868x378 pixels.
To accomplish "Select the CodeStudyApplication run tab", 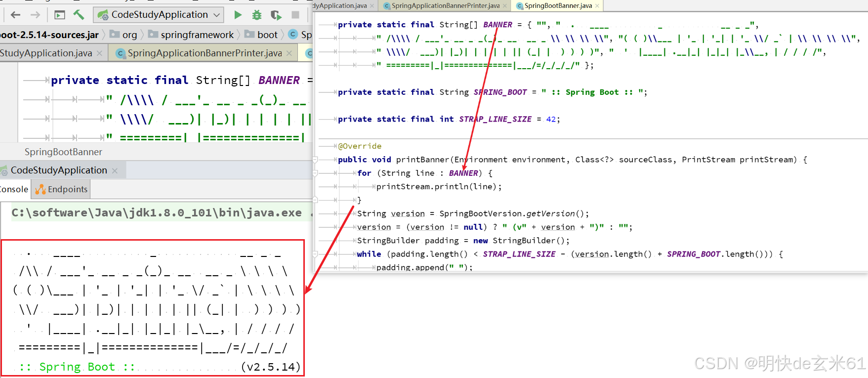I will [58, 170].
